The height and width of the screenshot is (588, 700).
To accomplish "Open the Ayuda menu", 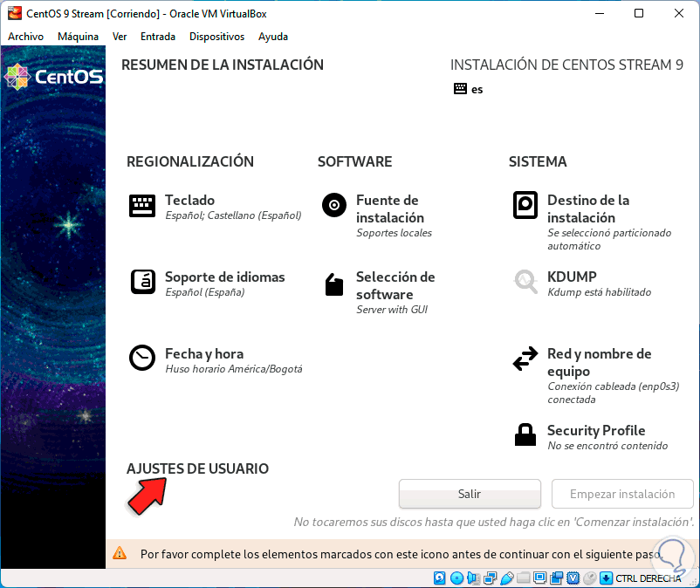I will coord(273,37).
